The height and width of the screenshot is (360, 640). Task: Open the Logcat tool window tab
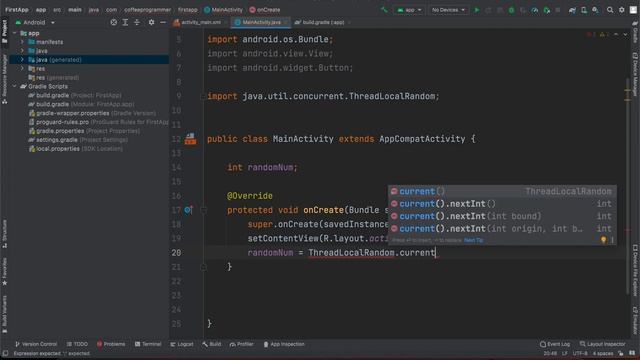click(182, 344)
